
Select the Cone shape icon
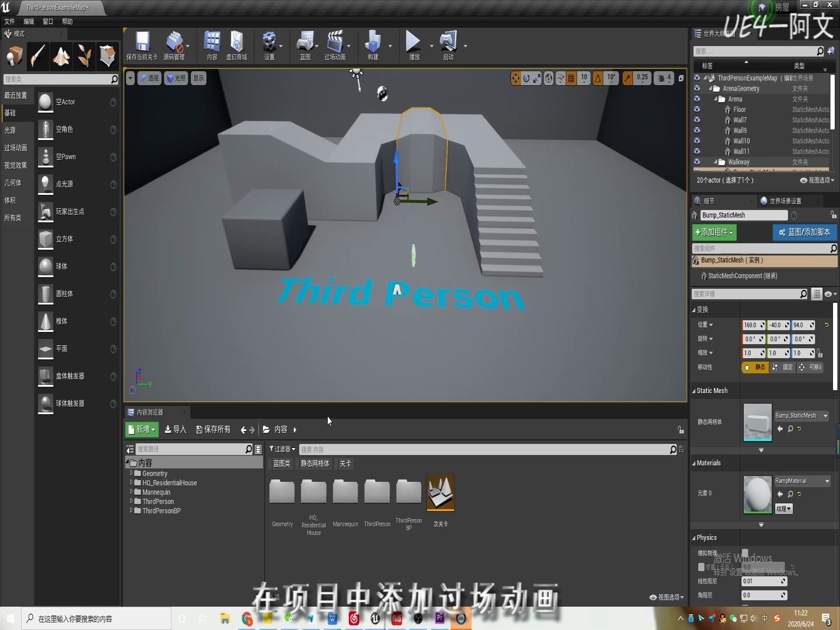pyautogui.click(x=45, y=321)
